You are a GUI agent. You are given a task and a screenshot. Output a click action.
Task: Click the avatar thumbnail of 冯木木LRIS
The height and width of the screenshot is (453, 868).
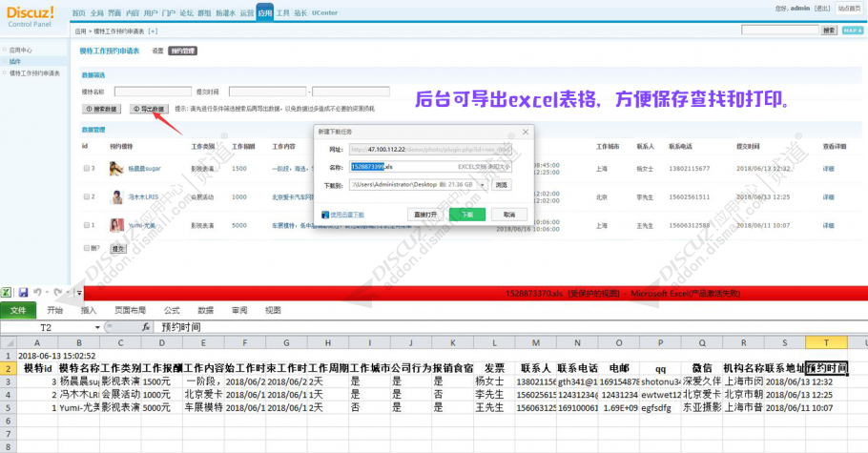pyautogui.click(x=116, y=196)
